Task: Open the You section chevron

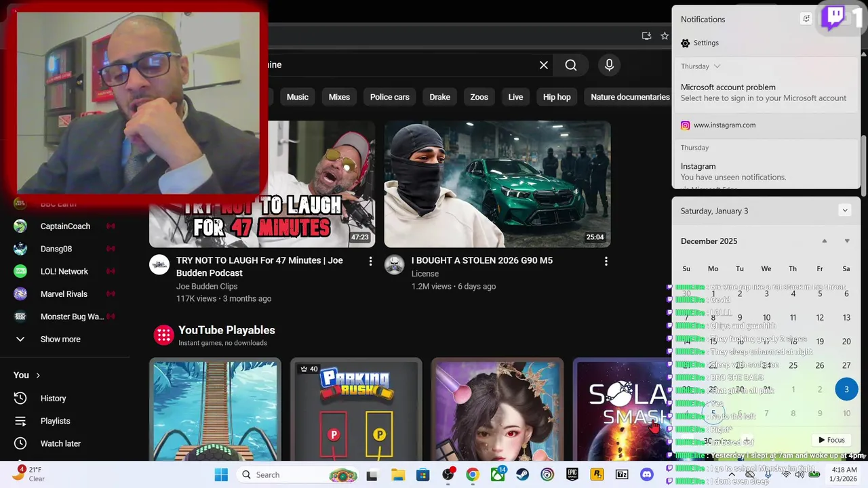Action: click(x=38, y=375)
